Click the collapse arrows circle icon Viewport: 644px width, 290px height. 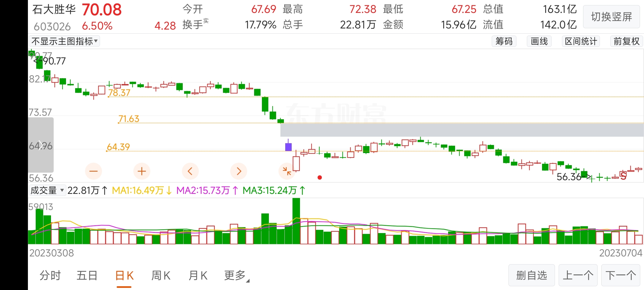[287, 171]
